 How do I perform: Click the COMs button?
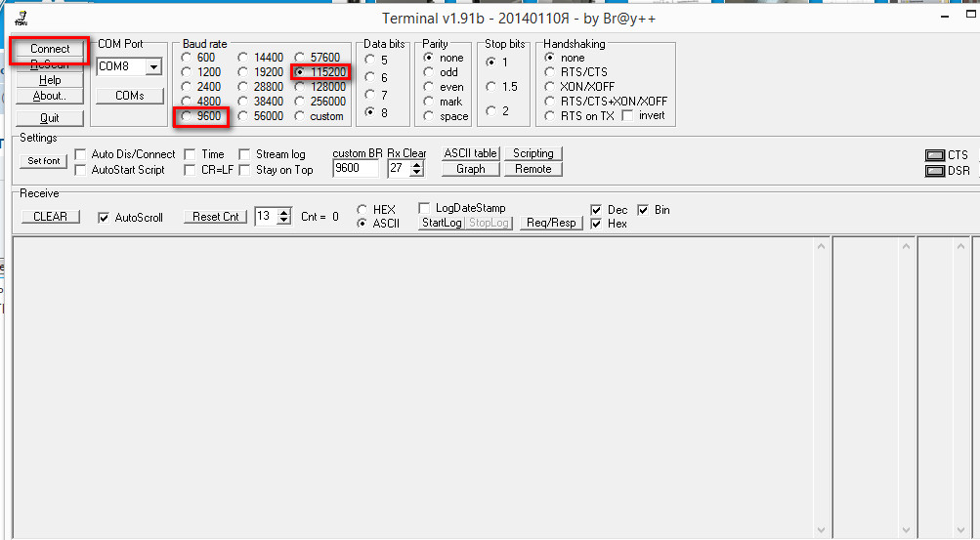(130, 96)
